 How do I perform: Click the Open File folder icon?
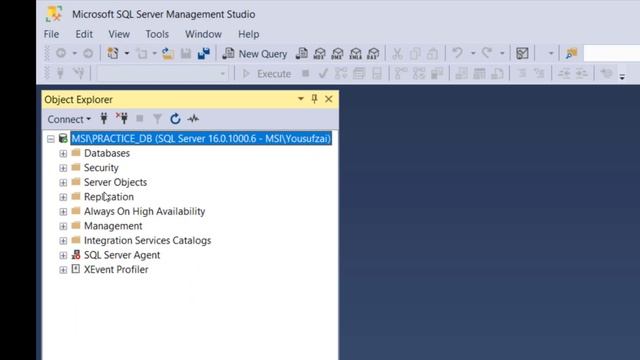tap(168, 53)
